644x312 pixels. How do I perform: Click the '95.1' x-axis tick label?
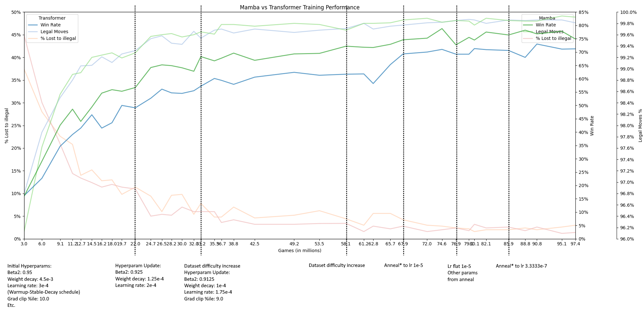(x=562, y=244)
